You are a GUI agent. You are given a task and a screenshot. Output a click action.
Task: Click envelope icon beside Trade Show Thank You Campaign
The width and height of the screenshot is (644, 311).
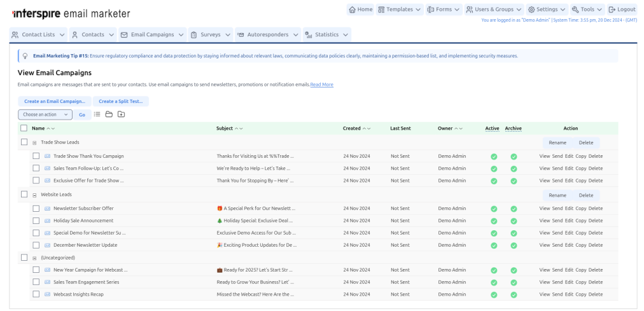click(x=48, y=156)
